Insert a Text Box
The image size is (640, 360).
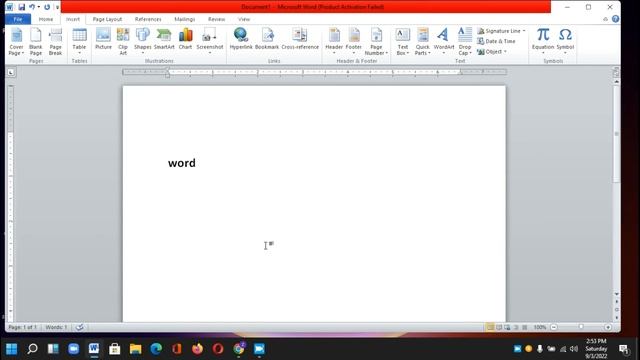point(402,42)
